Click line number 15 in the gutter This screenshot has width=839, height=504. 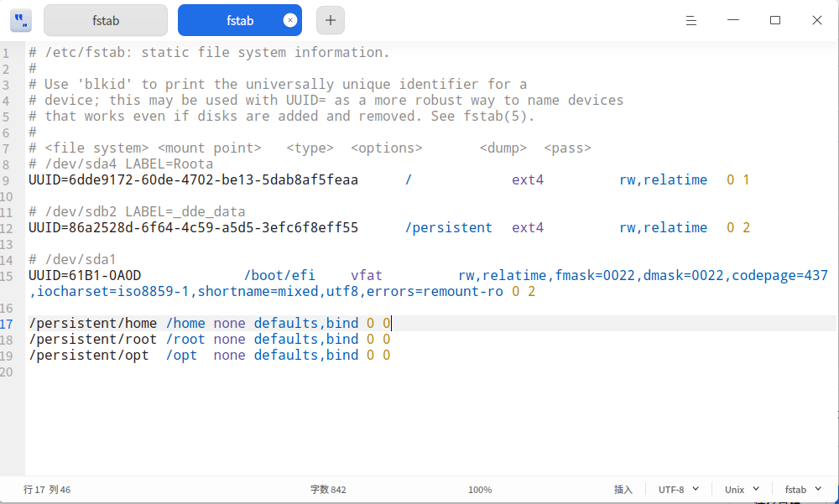[x=7, y=277]
